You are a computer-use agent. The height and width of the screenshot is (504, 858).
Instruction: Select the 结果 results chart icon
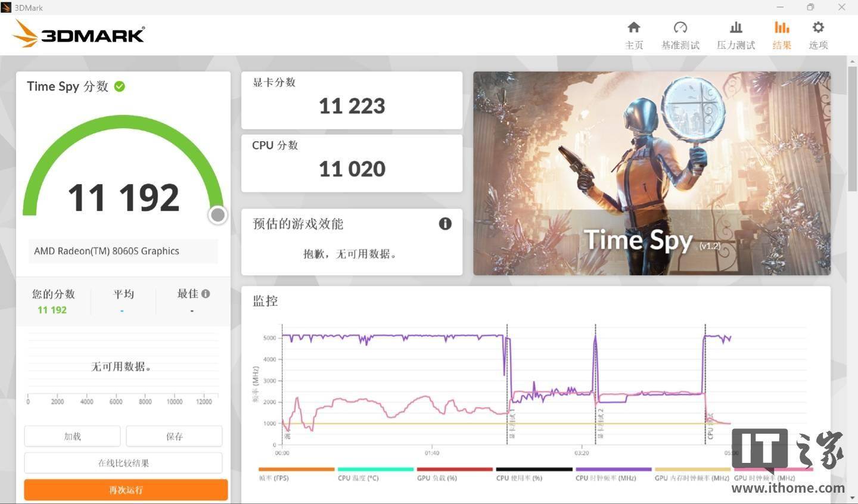[782, 28]
